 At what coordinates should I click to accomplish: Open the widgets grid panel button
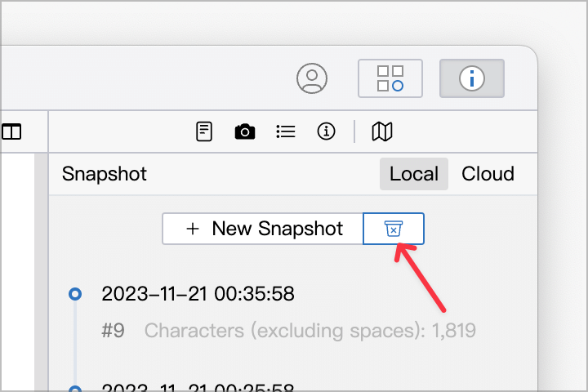(390, 78)
